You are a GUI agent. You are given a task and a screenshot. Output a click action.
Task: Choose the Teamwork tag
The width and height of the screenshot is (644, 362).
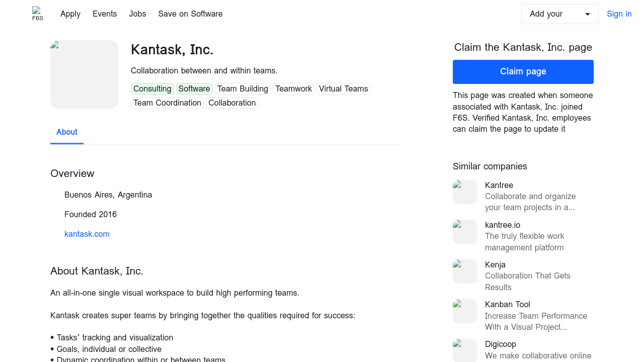pyautogui.click(x=294, y=89)
